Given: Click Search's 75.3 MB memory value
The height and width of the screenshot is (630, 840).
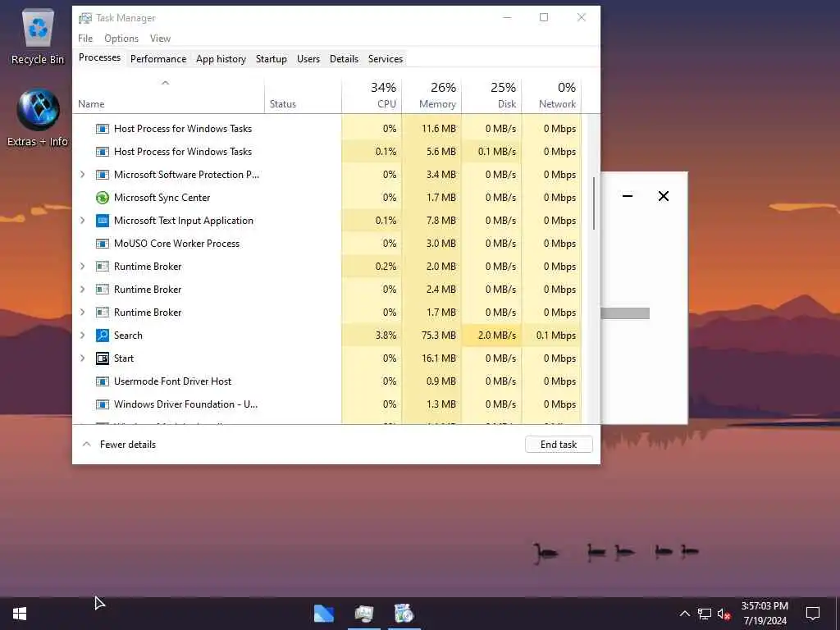Looking at the screenshot, I should pyautogui.click(x=438, y=336).
